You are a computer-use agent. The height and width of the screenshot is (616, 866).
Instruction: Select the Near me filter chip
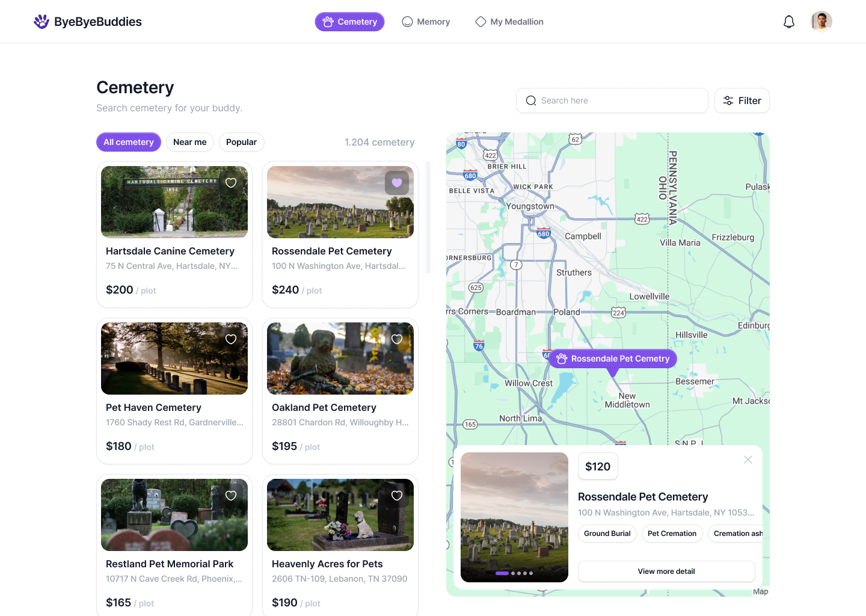pos(190,142)
